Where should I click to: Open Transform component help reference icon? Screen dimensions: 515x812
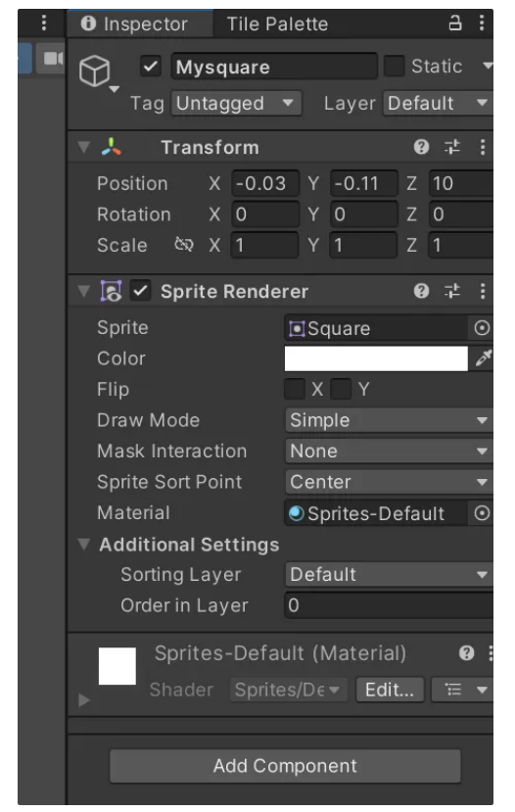(x=421, y=147)
